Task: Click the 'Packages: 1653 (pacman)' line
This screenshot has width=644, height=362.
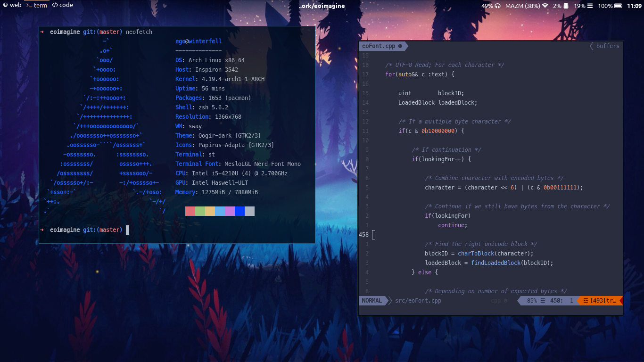Action: [213, 98]
